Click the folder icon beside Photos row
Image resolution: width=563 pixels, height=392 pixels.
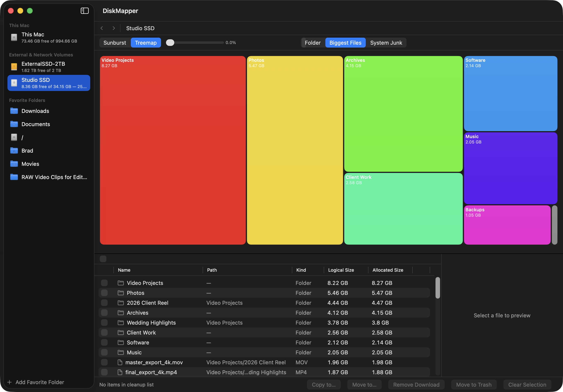121,293
